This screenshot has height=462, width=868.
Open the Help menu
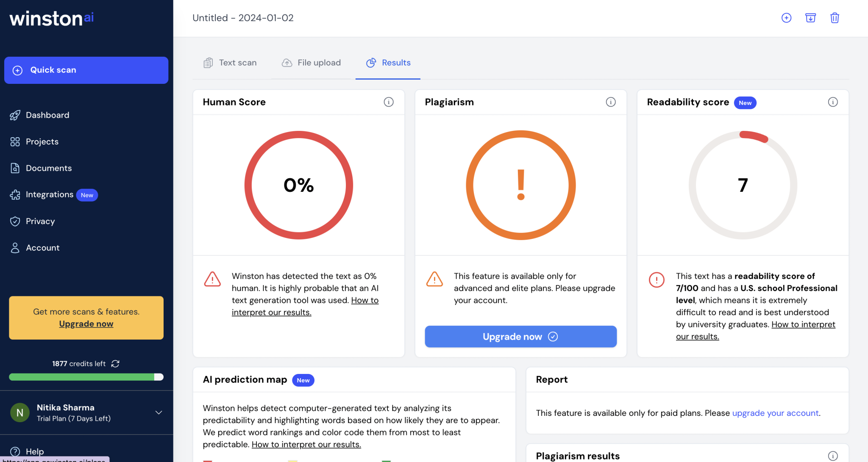pos(35,451)
